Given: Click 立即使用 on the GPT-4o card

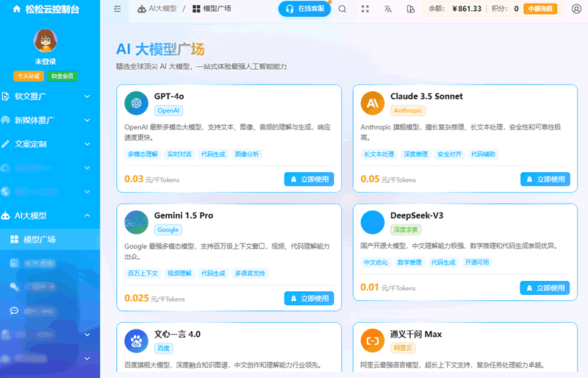Looking at the screenshot, I should coord(309,179).
